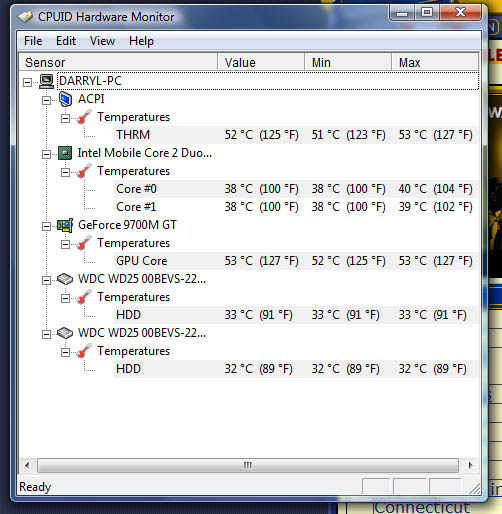Open the Help menu
502x514 pixels.
point(141,41)
